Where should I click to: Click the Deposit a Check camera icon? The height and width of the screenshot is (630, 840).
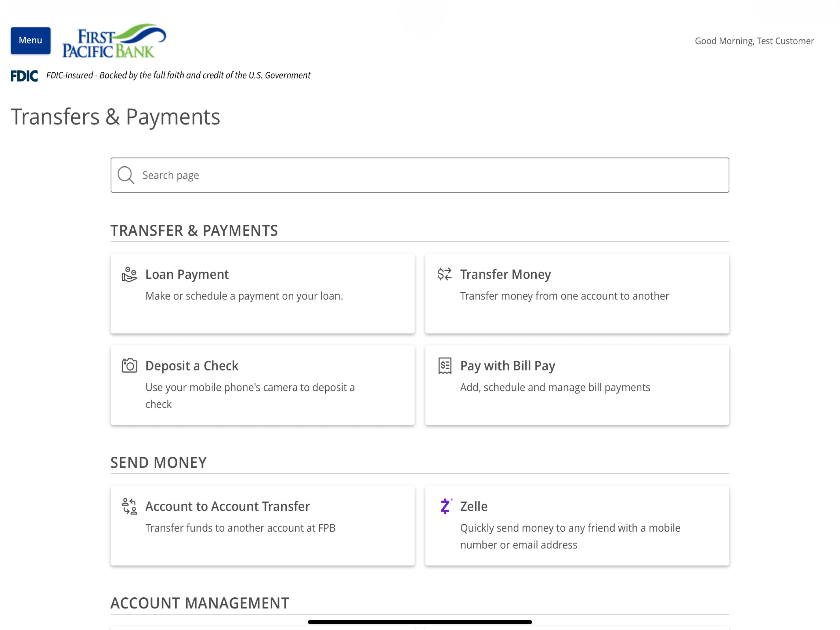[129, 366]
